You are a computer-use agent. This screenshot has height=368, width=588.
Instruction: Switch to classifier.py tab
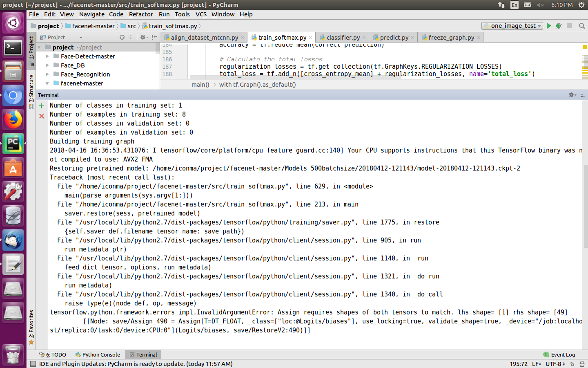click(343, 37)
